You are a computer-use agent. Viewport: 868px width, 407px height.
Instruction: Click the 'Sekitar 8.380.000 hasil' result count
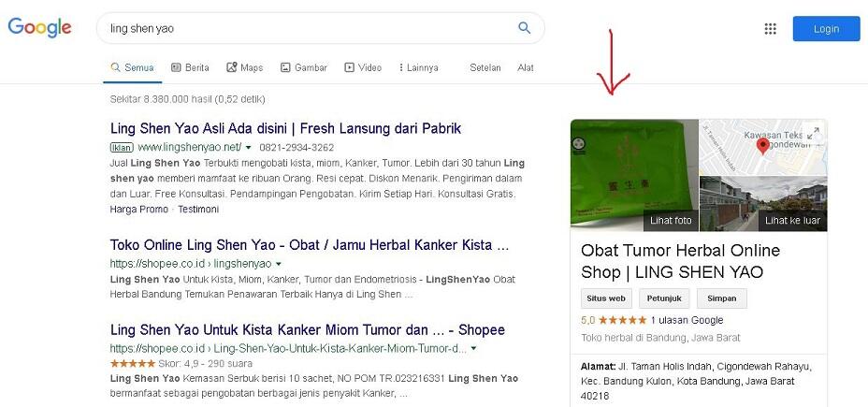(188, 99)
